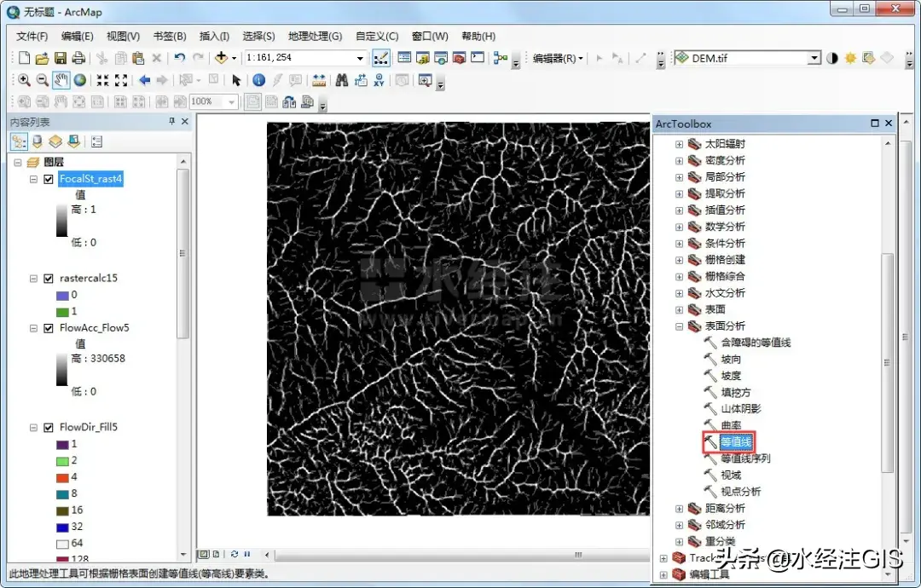
Task: Click the Save document icon
Action: click(x=61, y=58)
